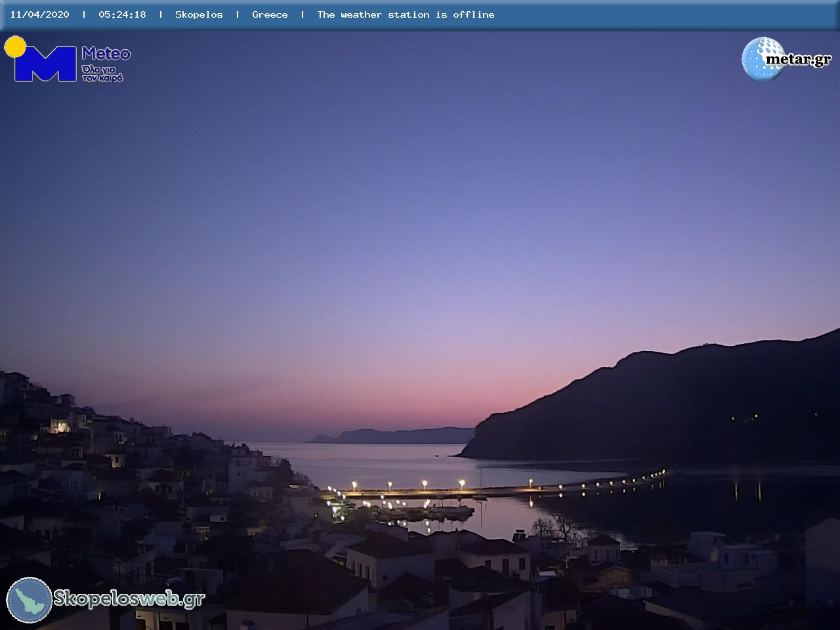Viewport: 840px width, 630px height.
Task: Click 'The weather station is offline' message
Action: pyautogui.click(x=406, y=14)
